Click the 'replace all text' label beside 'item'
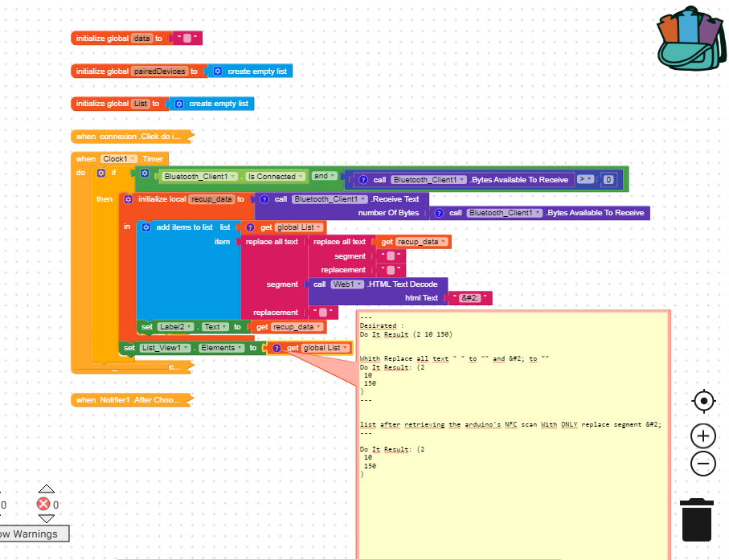The image size is (729, 560). click(x=272, y=242)
